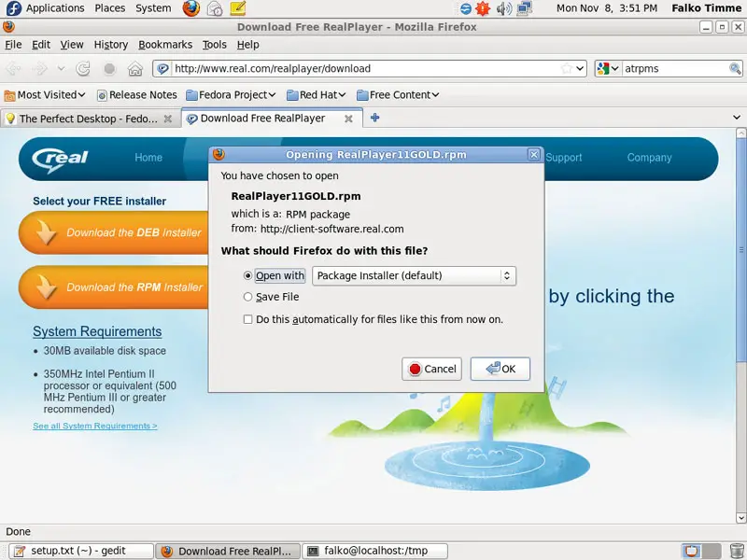Image resolution: width=747 pixels, height=560 pixels.
Task: Expand the Free Content bookmarks folder
Action: tap(398, 95)
